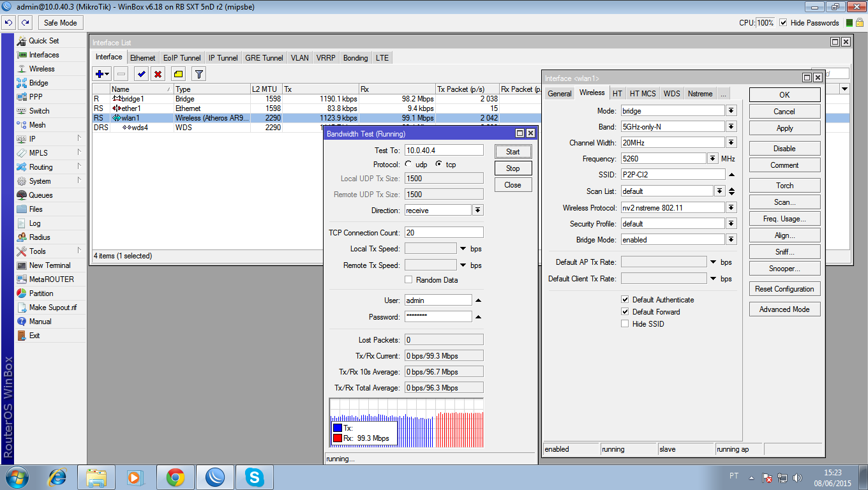Click the Test To address field

(444, 151)
